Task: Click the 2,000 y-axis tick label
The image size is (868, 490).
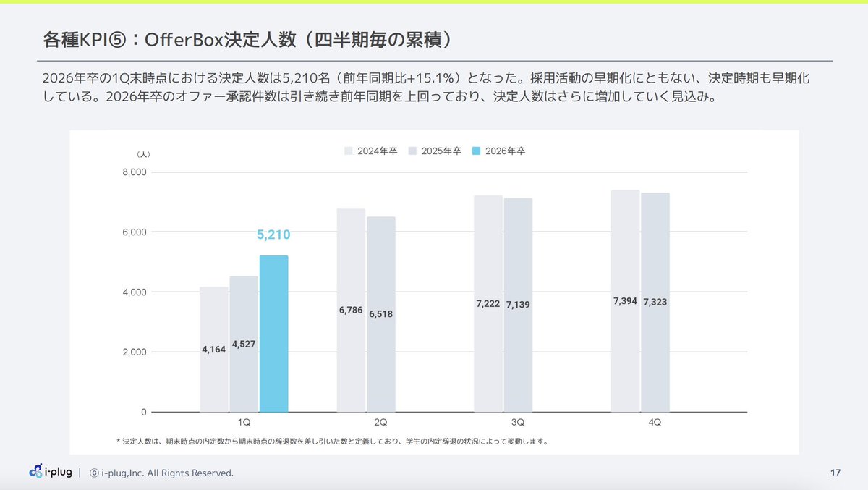Action: coord(134,352)
